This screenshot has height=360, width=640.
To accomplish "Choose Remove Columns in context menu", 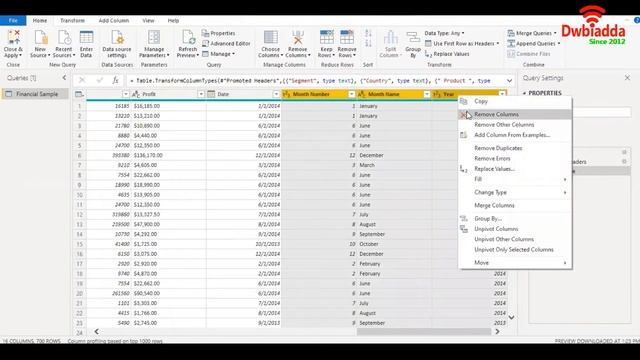I will coord(515,114).
